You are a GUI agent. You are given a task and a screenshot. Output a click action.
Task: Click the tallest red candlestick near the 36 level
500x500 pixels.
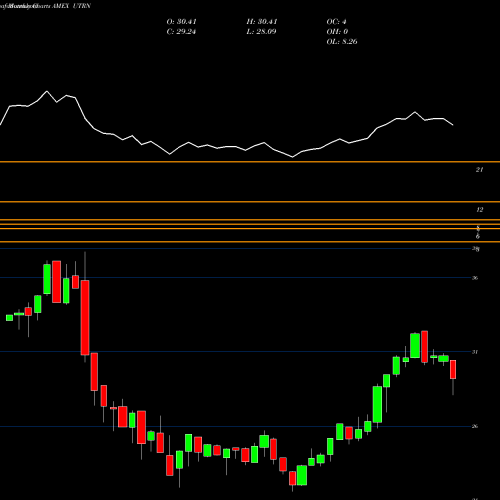coord(85,317)
